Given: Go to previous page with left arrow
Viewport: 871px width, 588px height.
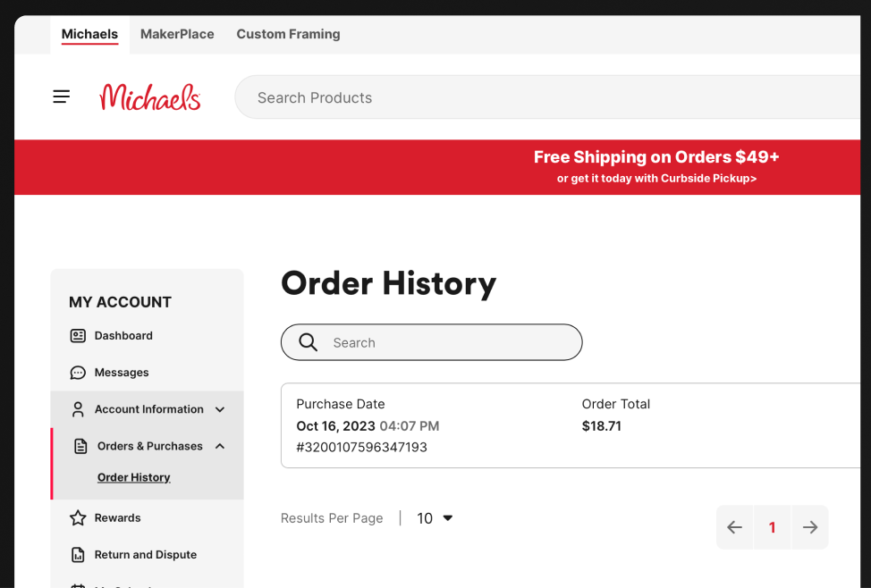Looking at the screenshot, I should pos(734,527).
